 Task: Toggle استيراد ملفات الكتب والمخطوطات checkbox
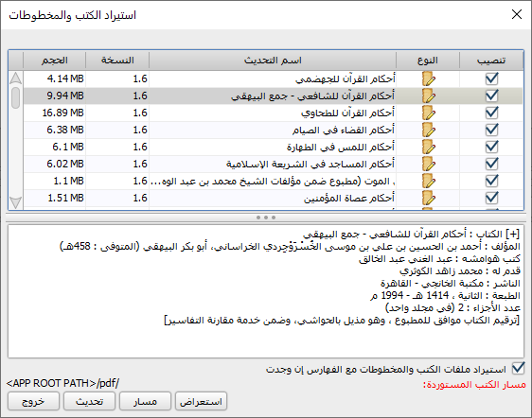click(x=518, y=368)
